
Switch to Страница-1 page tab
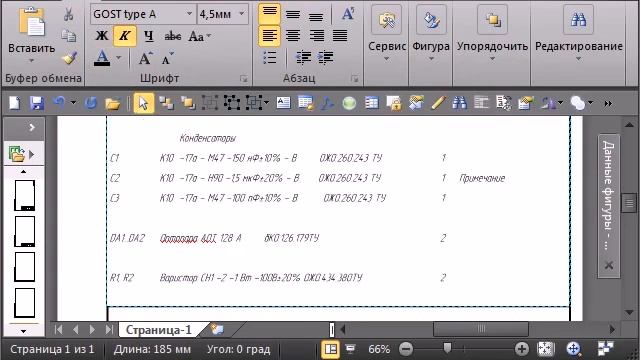(159, 330)
